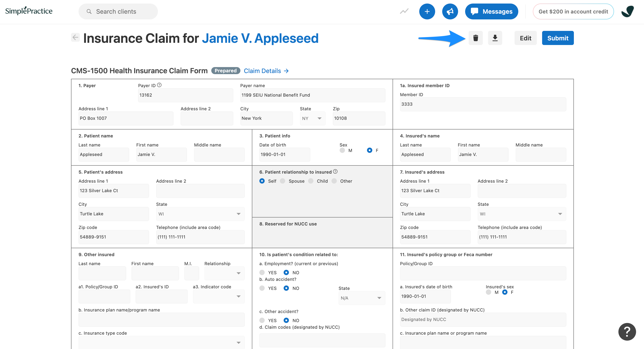This screenshot has height=349, width=644.
Task: Submit the insurance claim
Action: pyautogui.click(x=558, y=38)
